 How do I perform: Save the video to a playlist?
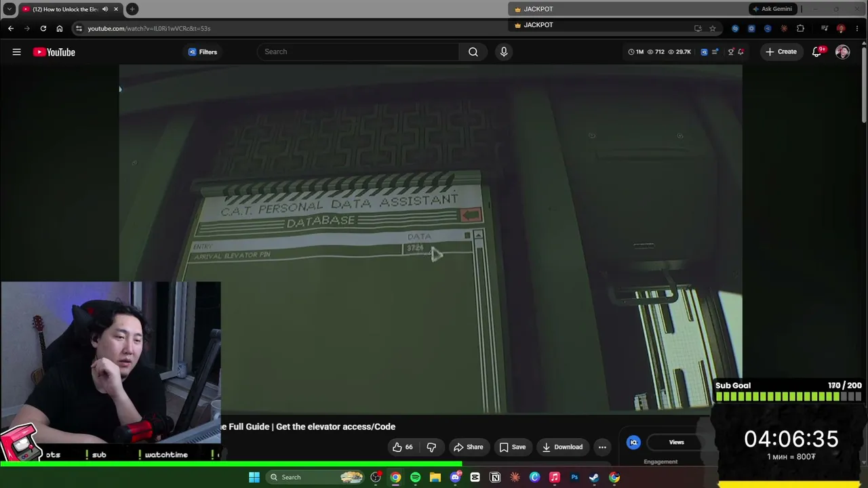513,447
